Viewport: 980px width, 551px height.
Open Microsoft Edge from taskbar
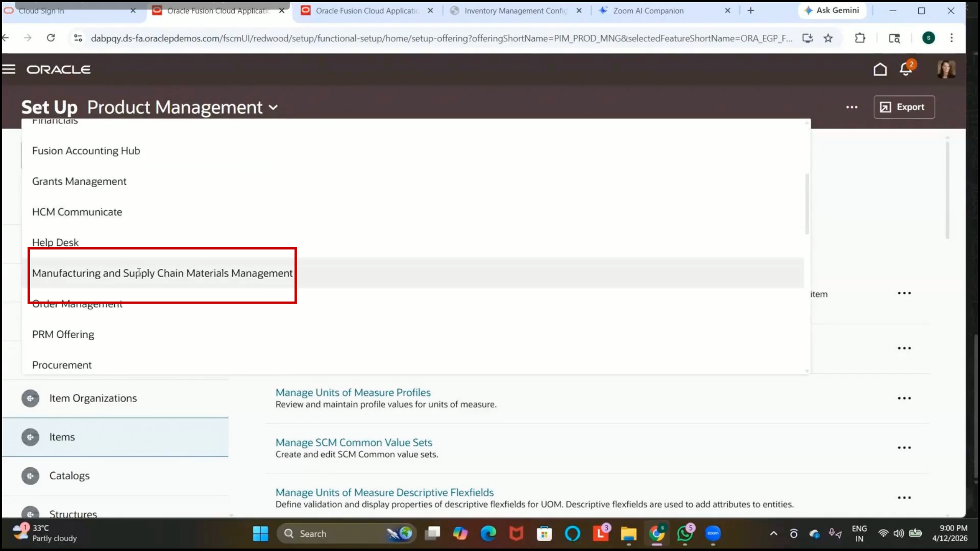pyautogui.click(x=488, y=534)
